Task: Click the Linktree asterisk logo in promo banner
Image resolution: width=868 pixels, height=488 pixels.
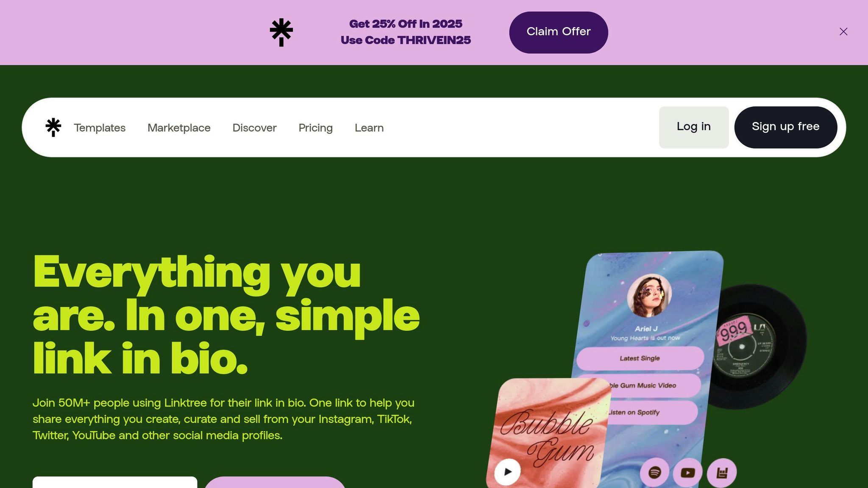Action: click(x=281, y=32)
